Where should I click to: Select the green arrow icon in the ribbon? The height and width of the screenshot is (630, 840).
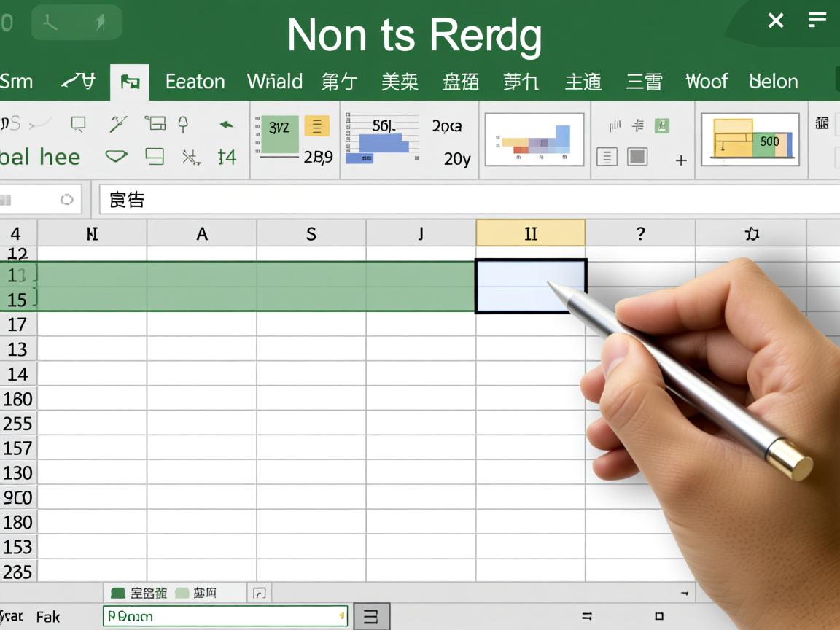[x=227, y=125]
